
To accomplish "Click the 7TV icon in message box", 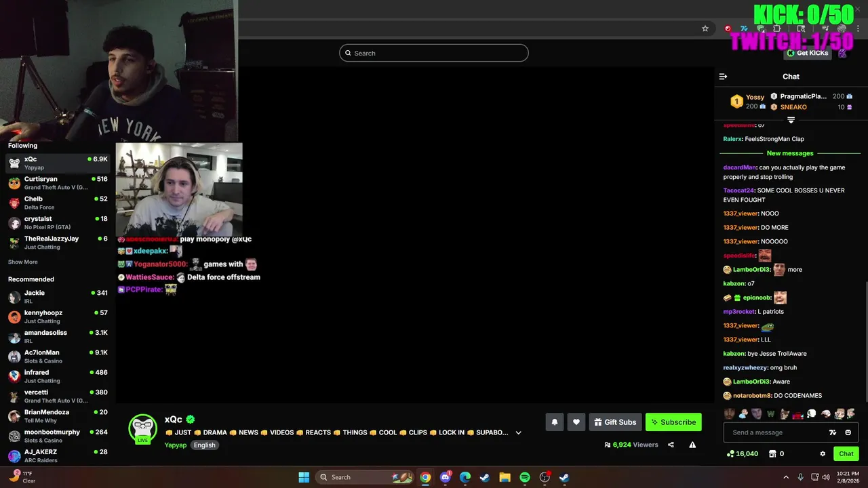I will pyautogui.click(x=833, y=432).
